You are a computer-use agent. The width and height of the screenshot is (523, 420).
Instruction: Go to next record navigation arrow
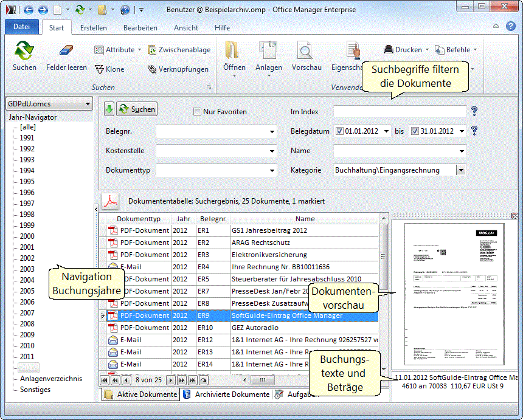click(x=171, y=380)
